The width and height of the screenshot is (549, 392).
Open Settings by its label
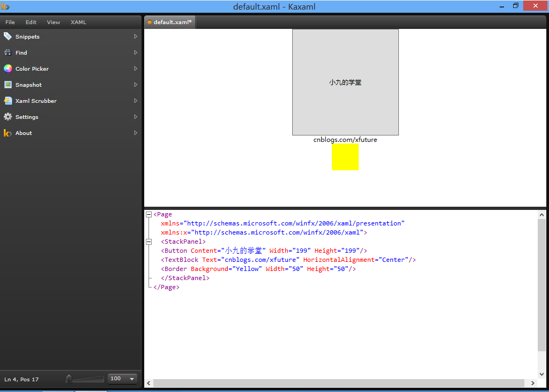click(27, 117)
